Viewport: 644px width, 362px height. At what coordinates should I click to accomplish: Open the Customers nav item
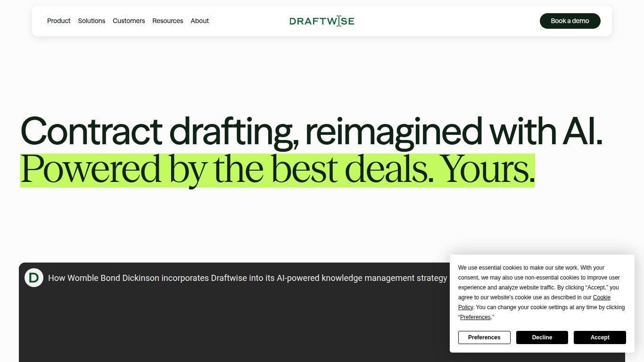[x=129, y=21]
